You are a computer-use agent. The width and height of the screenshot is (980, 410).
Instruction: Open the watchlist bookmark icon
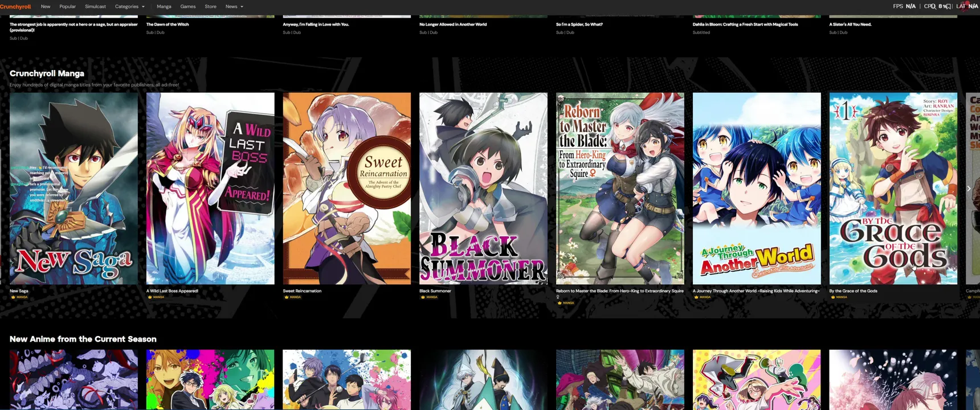tap(948, 6)
